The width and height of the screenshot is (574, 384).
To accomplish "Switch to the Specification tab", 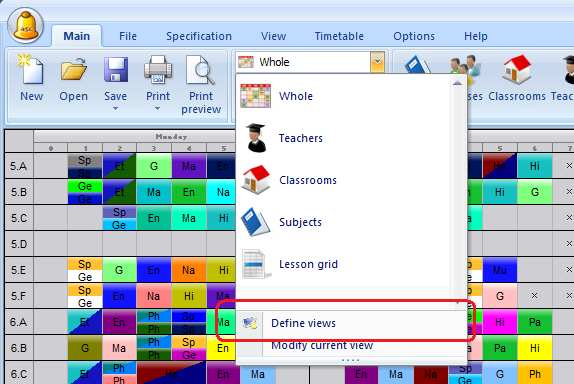I will pyautogui.click(x=199, y=36).
